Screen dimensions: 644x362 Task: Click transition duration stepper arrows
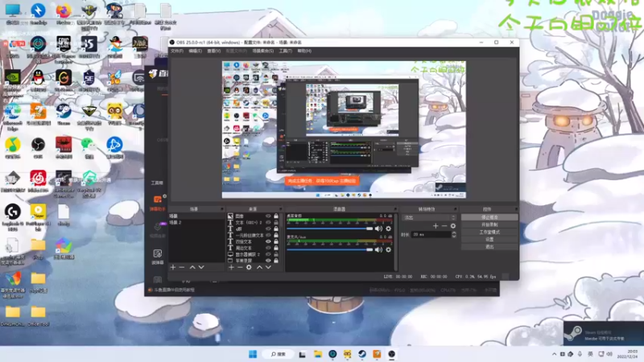pyautogui.click(x=454, y=234)
